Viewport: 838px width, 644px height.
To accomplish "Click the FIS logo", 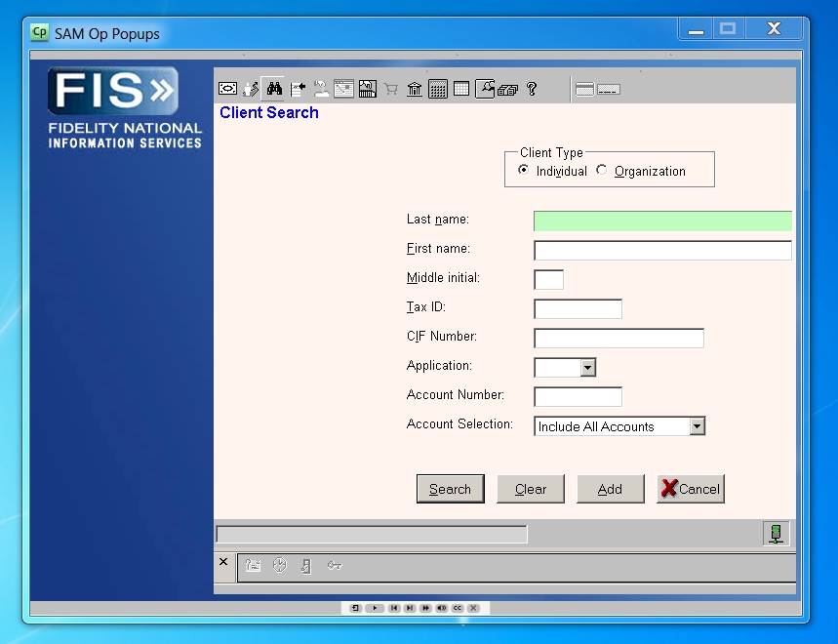I will 113,91.
